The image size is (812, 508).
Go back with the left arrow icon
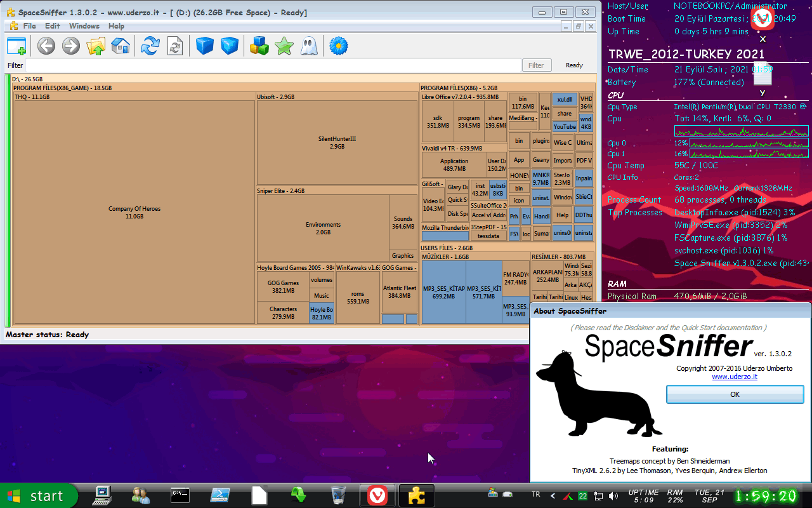click(x=46, y=46)
